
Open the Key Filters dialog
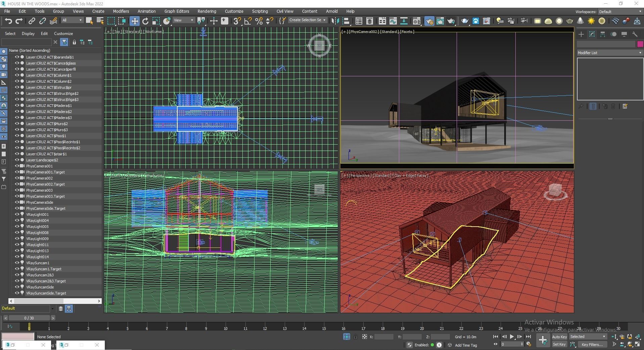[x=592, y=344]
